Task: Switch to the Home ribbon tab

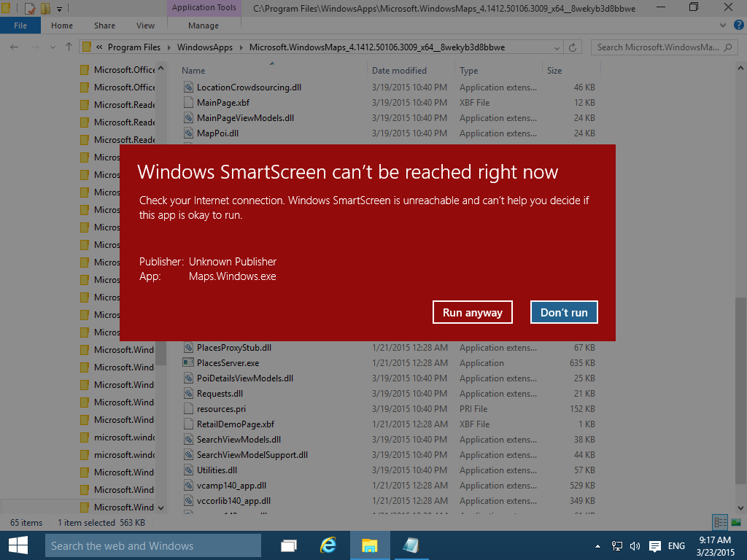Action: pos(62,26)
